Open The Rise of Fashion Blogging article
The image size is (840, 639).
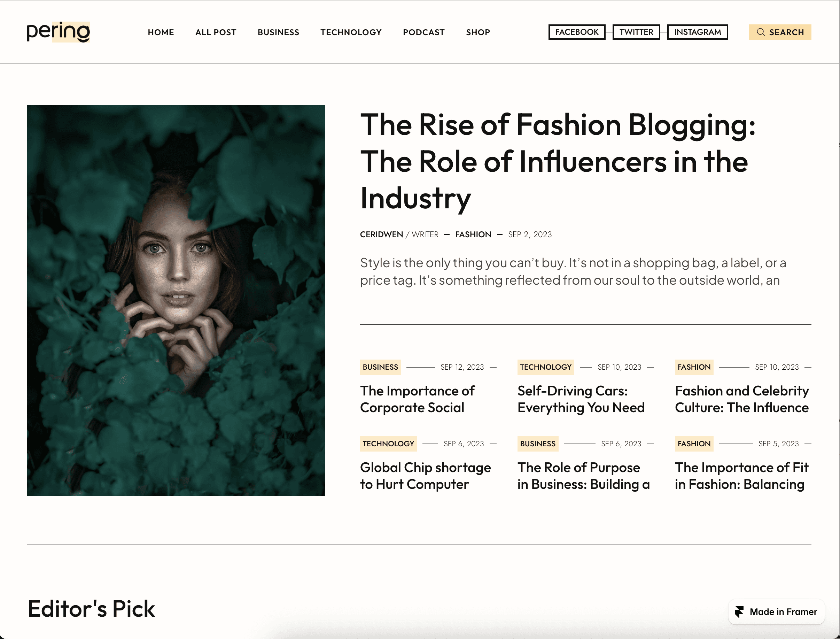(558, 161)
